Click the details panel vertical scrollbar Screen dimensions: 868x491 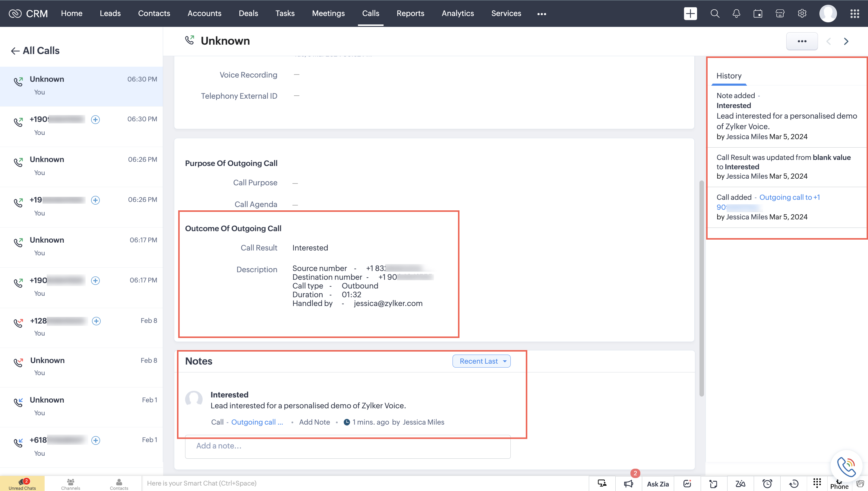(x=702, y=288)
